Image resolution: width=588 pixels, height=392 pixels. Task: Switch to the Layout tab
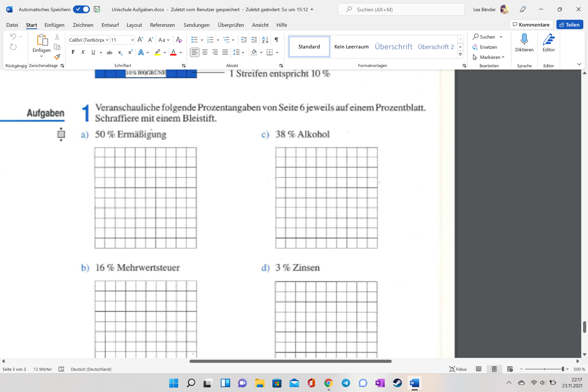click(x=134, y=25)
